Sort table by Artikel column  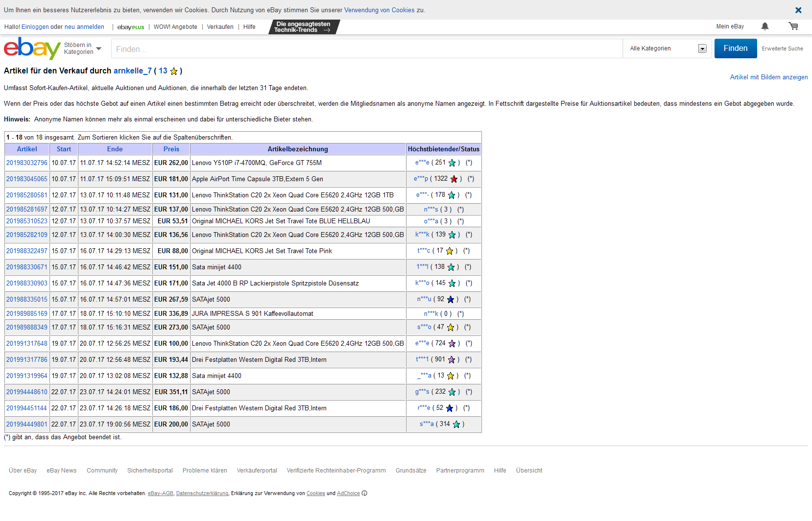pyautogui.click(x=27, y=149)
